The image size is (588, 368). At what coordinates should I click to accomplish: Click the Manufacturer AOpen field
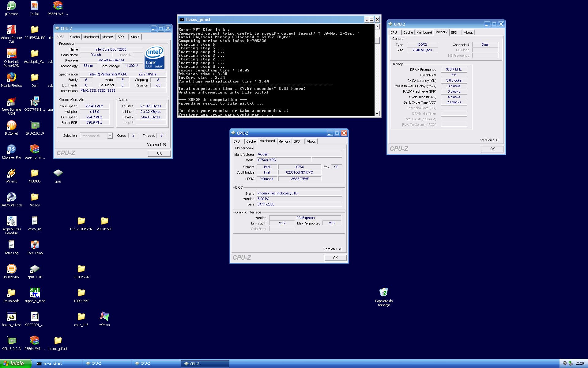tap(299, 154)
